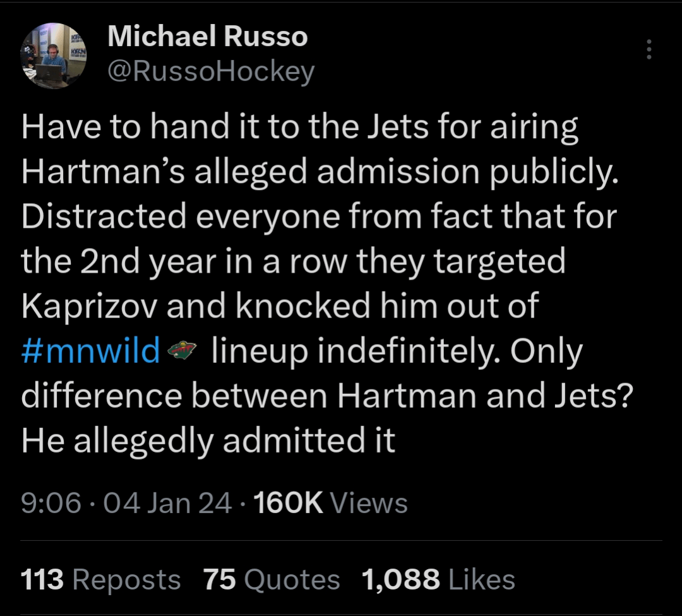682x616 pixels.
Task: Select the 9:06 timestamp
Action: pyautogui.click(x=51, y=503)
